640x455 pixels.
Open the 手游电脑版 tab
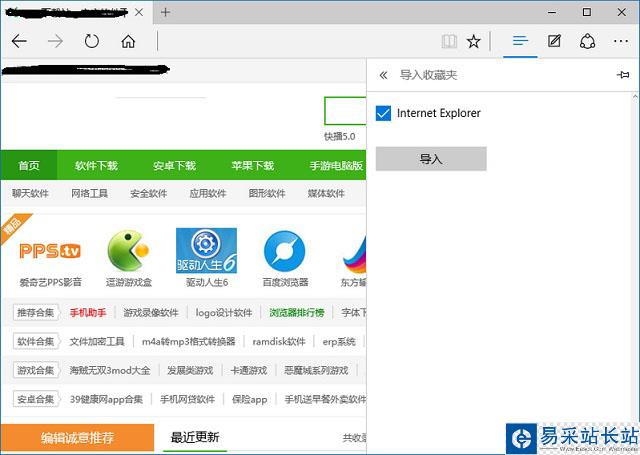tap(336, 165)
